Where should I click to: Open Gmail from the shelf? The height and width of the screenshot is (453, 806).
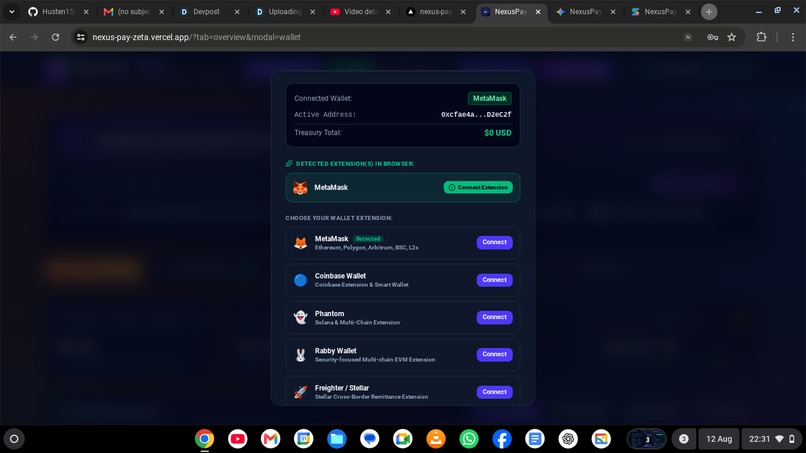tap(270, 439)
